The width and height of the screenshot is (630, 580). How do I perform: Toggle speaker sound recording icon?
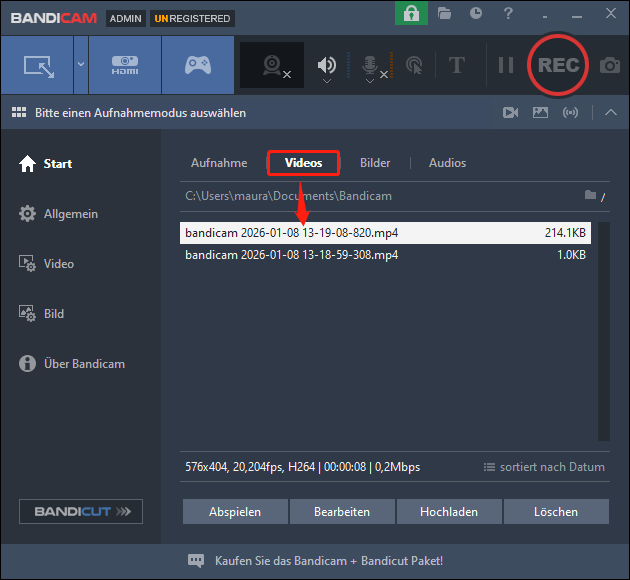point(327,64)
